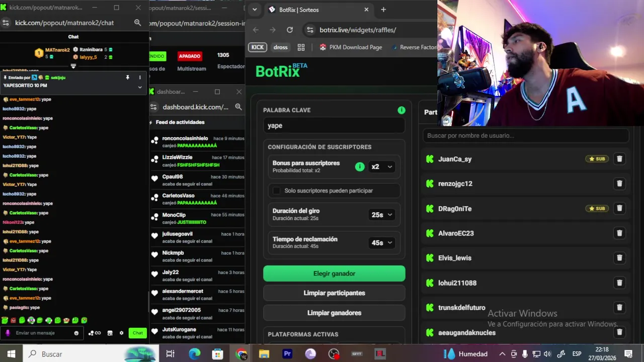This screenshot has width=644, height=362.
Task: Click zoom magnifier in chat popout address bar
Action: tap(137, 23)
